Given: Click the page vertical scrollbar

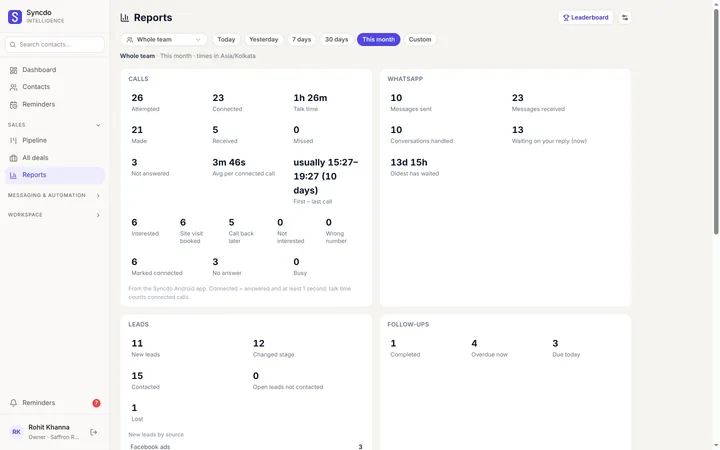Looking at the screenshot, I should pos(716,121).
